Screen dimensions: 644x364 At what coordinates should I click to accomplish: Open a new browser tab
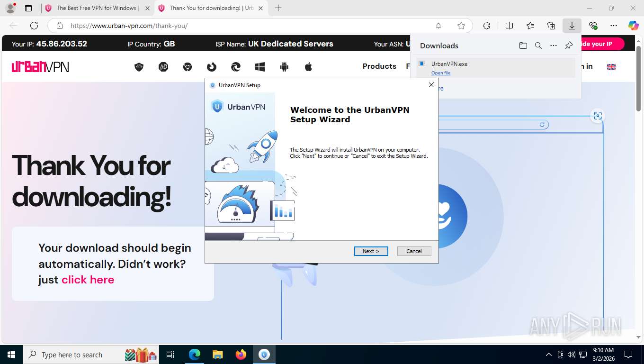[x=278, y=8]
